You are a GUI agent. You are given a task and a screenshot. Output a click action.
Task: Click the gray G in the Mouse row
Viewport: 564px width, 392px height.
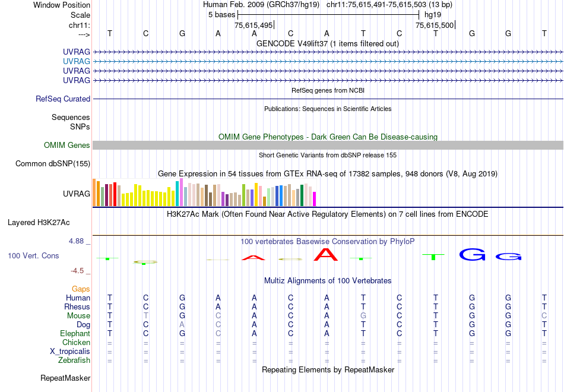tap(363, 316)
